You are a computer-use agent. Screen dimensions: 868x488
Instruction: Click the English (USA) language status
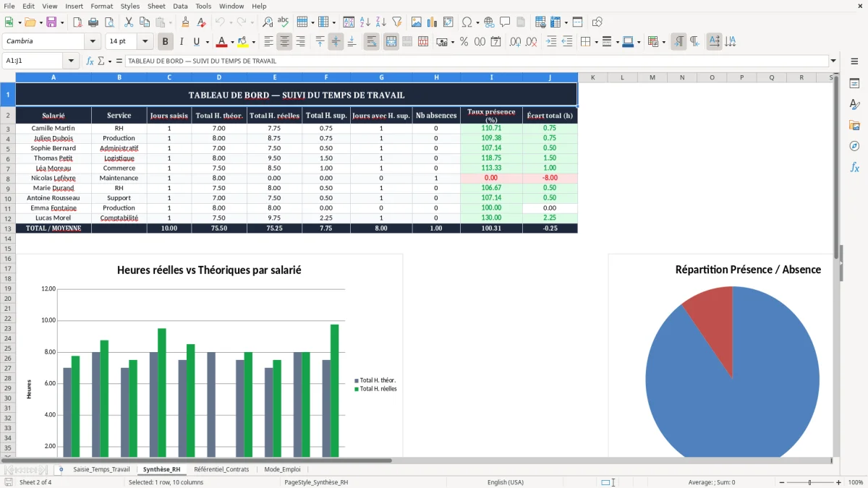point(506,482)
